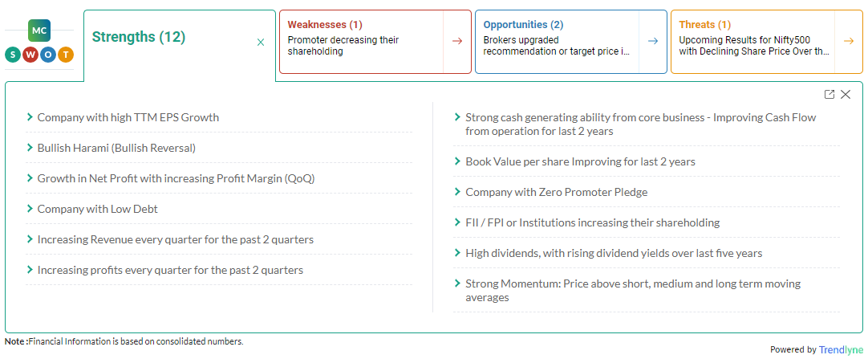
Task: Select the red W circle icon
Action: tap(30, 55)
